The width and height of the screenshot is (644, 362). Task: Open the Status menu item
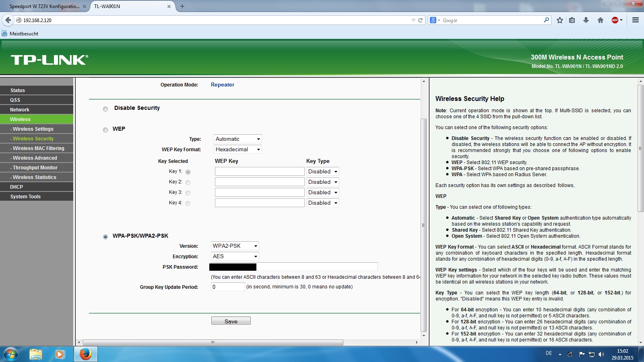(37, 90)
